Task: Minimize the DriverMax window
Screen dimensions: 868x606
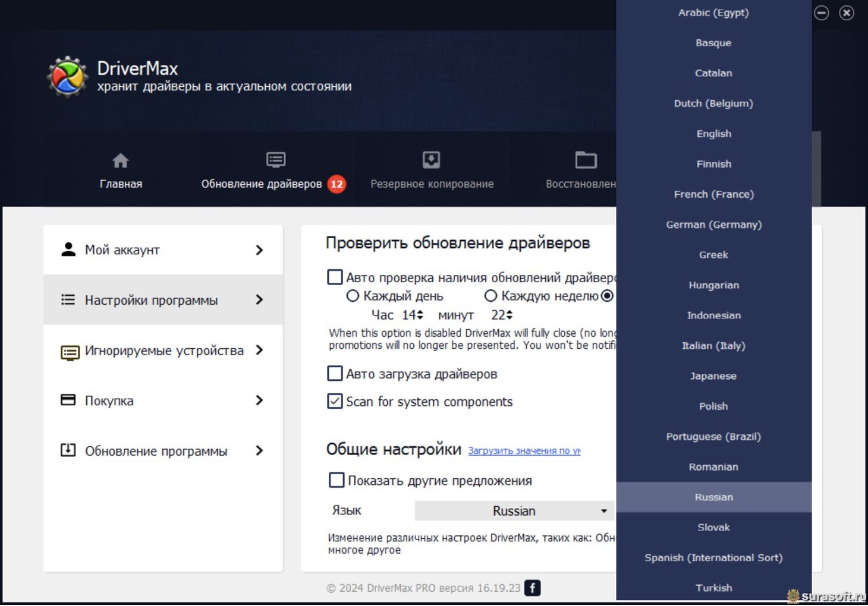Action: pyautogui.click(x=822, y=12)
